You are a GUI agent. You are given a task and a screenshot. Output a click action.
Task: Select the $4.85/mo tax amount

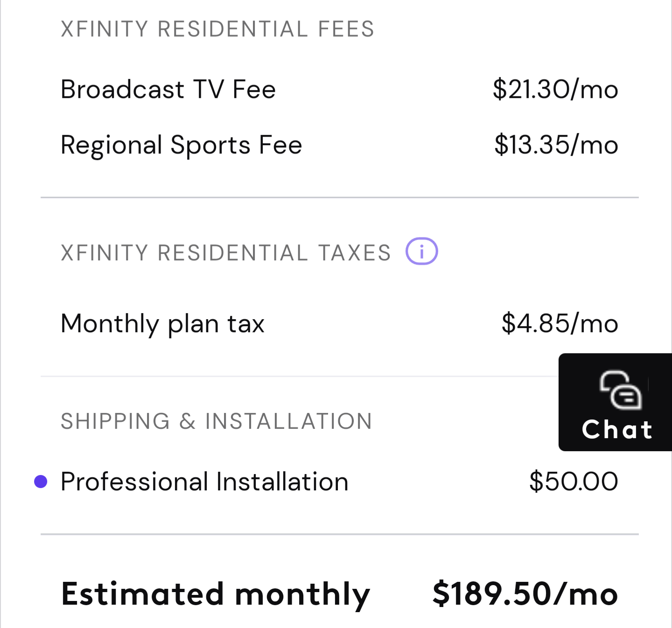pyautogui.click(x=560, y=323)
